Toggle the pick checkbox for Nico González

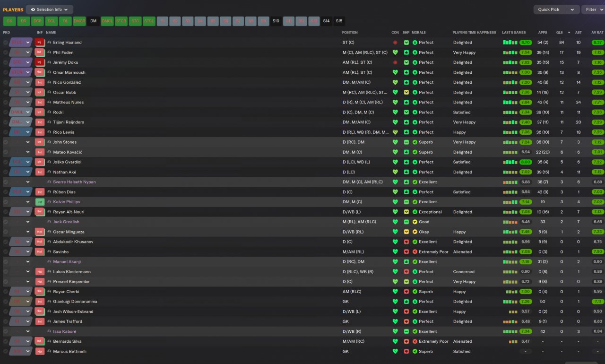click(x=6, y=82)
